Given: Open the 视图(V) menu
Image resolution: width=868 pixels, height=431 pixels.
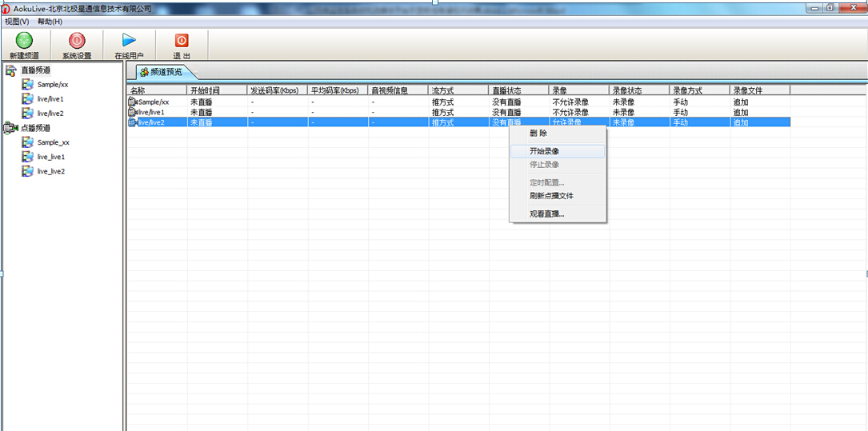Looking at the screenshot, I should [x=17, y=22].
